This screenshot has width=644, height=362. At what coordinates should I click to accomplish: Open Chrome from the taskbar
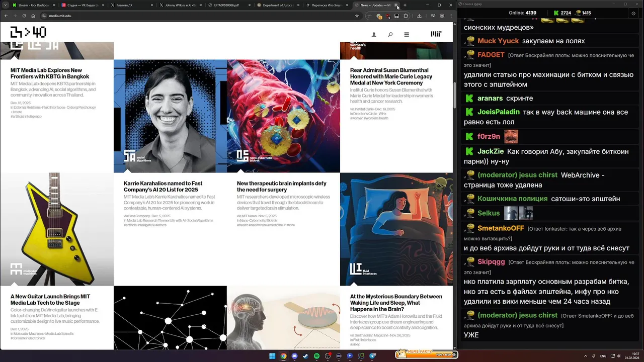(283, 356)
